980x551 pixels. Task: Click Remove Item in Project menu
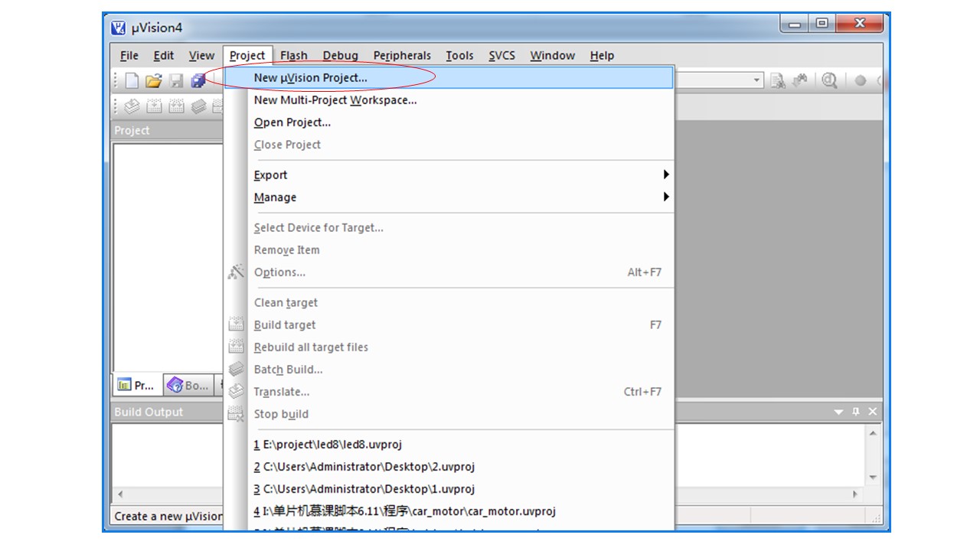pos(449,249)
